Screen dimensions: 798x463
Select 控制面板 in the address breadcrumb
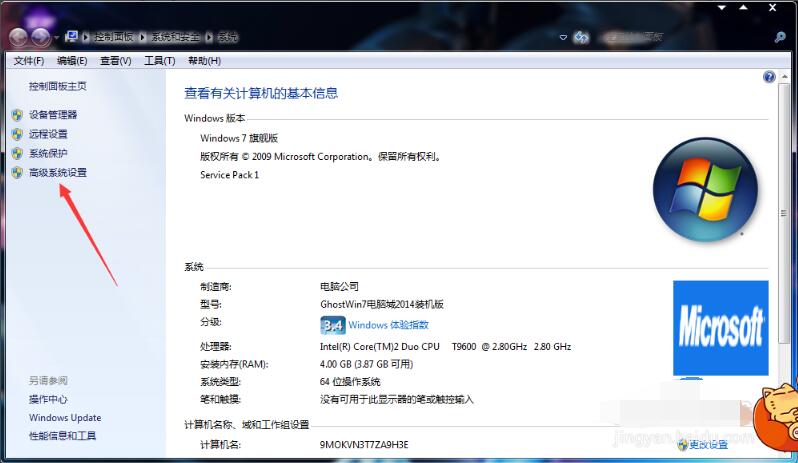[114, 37]
